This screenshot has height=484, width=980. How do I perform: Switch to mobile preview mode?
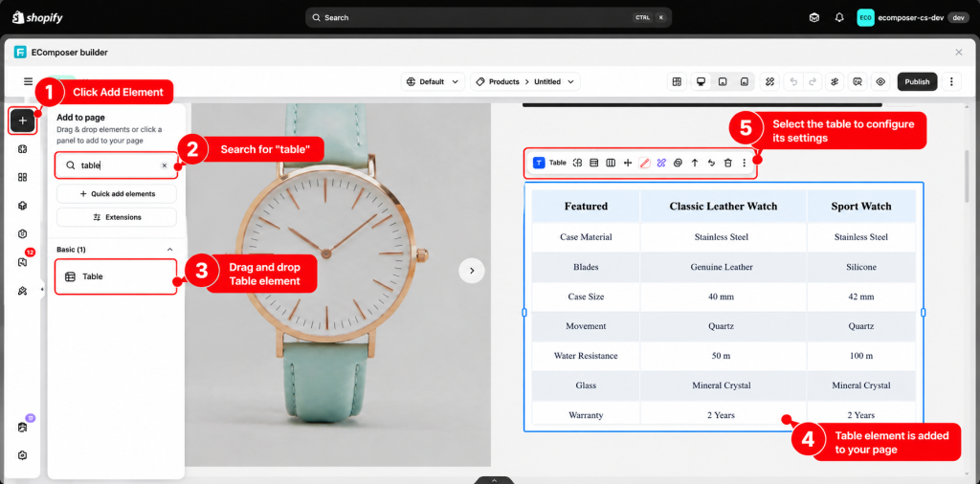744,82
